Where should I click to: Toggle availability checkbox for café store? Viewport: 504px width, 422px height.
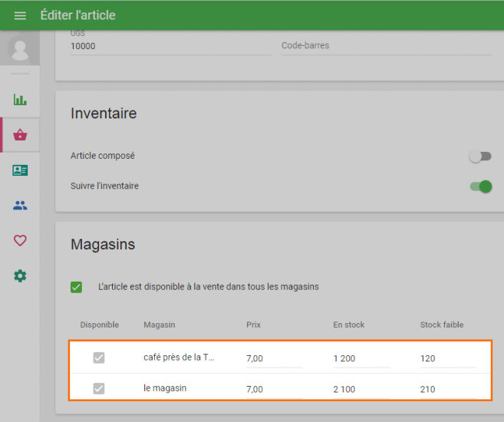99,358
